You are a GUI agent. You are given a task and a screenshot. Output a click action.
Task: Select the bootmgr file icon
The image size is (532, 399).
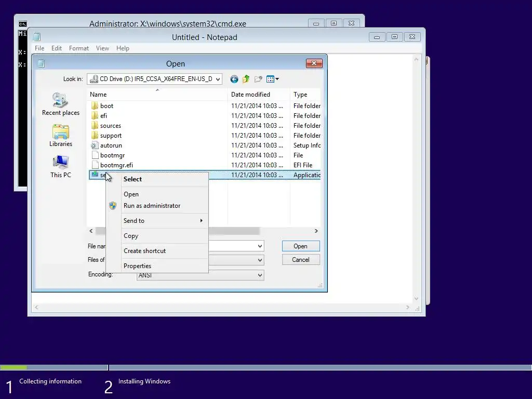tap(95, 155)
